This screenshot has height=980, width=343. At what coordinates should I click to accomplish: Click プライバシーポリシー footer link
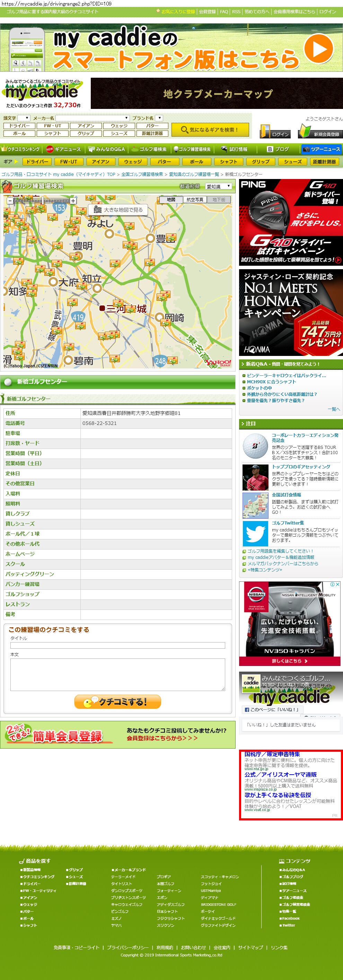click(x=127, y=948)
